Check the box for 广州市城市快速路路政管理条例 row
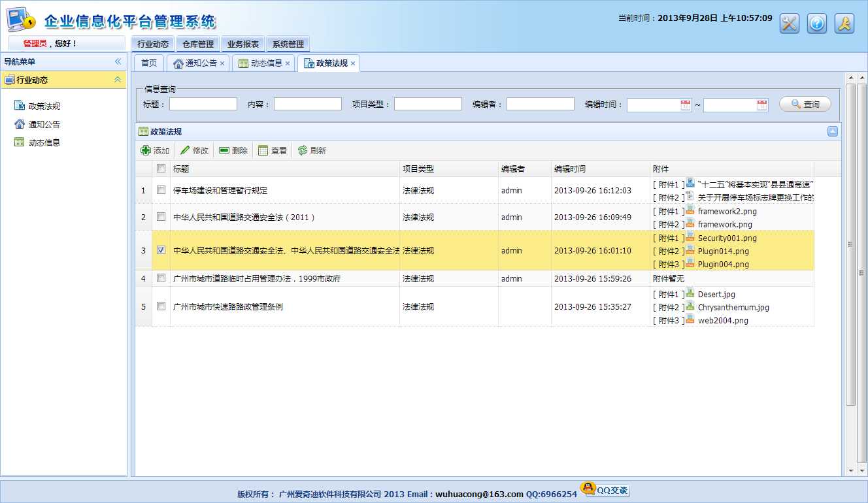Image resolution: width=868 pixels, height=503 pixels. (161, 306)
